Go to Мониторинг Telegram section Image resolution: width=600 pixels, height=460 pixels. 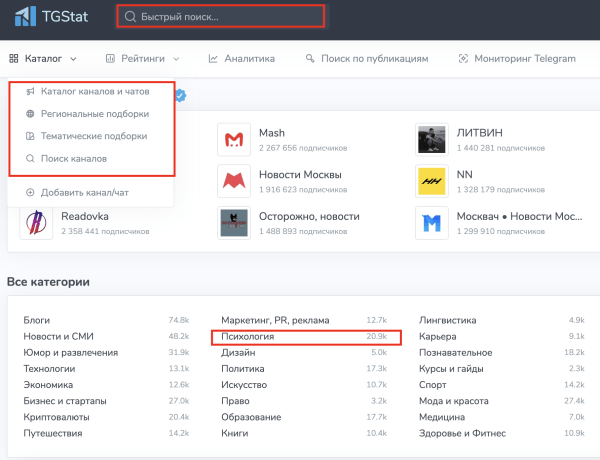click(517, 59)
